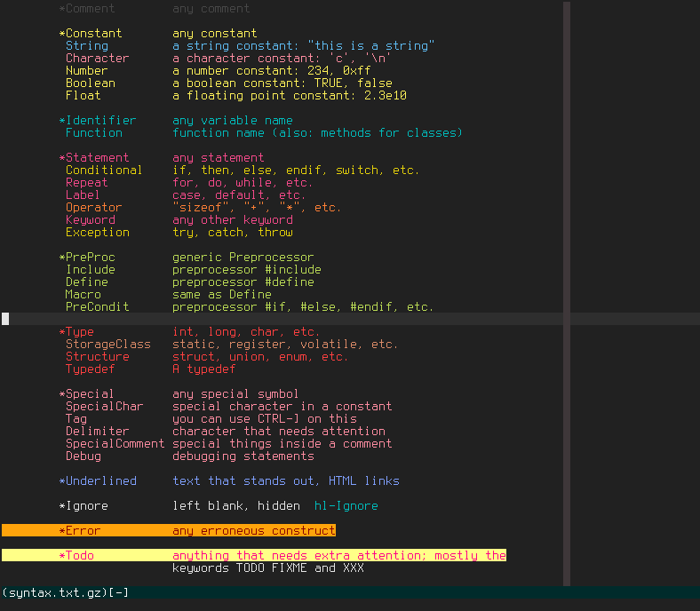
Task: Click the *Identifier group name
Action: (x=98, y=121)
